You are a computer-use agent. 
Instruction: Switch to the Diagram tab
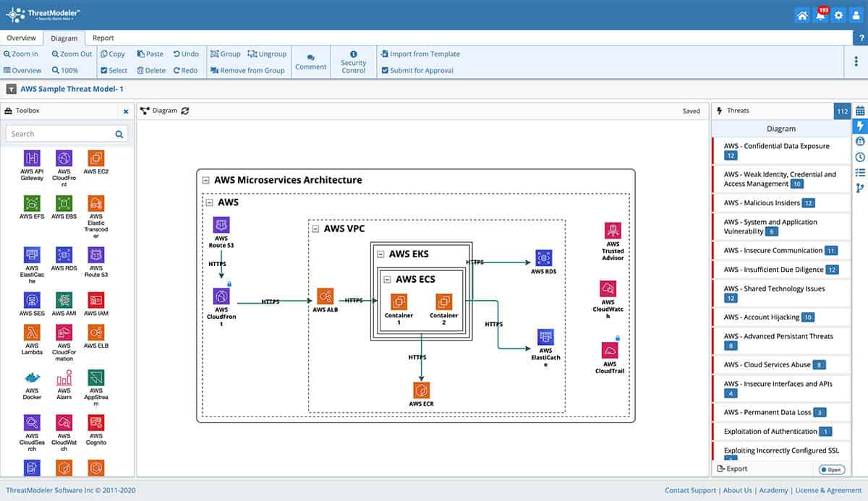tap(64, 38)
